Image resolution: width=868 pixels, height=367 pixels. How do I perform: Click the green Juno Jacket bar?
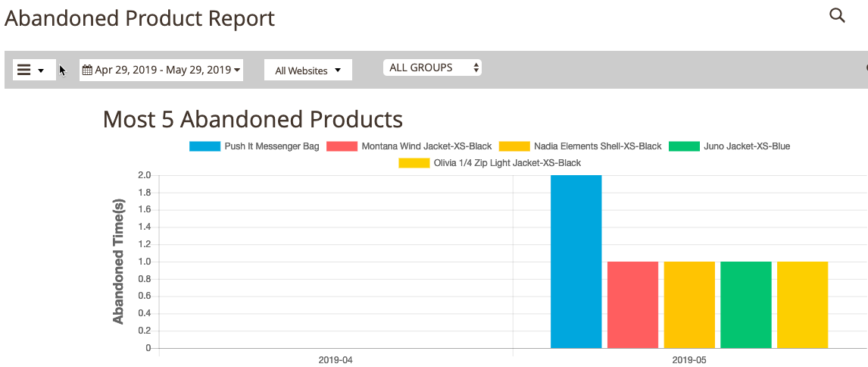point(745,305)
